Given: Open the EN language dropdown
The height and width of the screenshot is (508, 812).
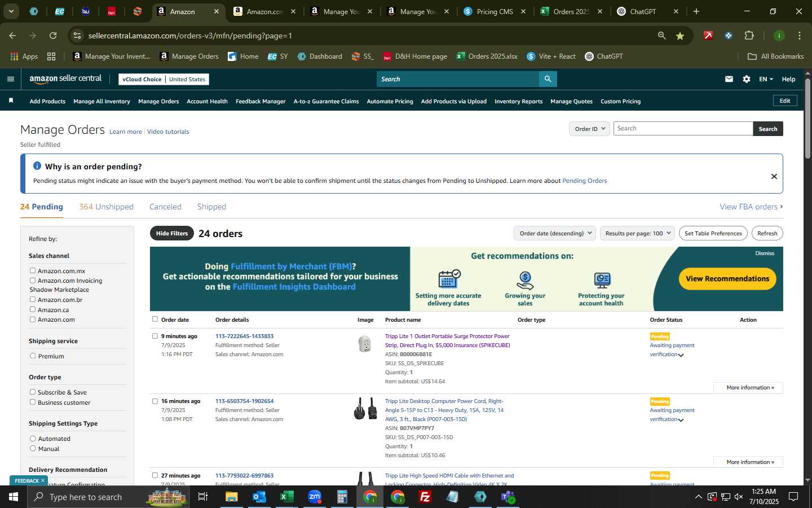Looking at the screenshot, I should click(x=766, y=79).
